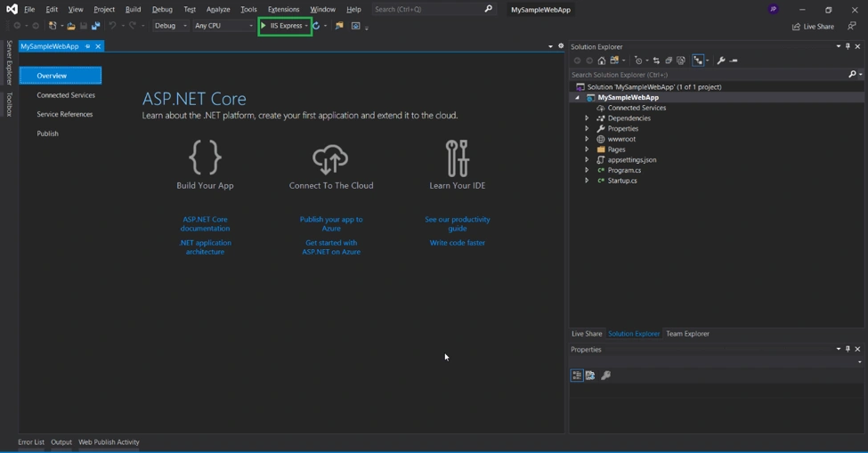Expand the Properties tree node
Screen dimensions: 868x453
point(587,128)
